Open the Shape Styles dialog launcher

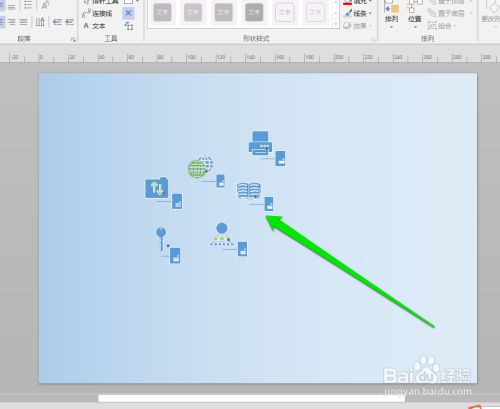(x=374, y=40)
